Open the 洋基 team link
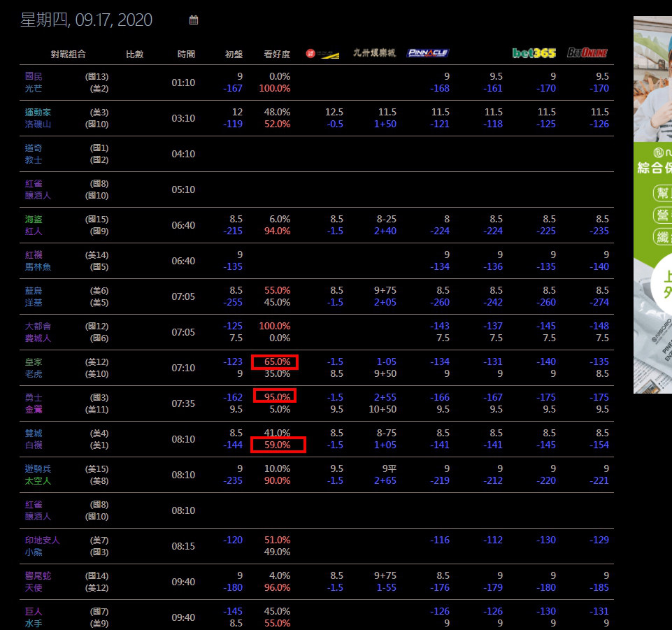This screenshot has height=630, width=672. pos(34,303)
